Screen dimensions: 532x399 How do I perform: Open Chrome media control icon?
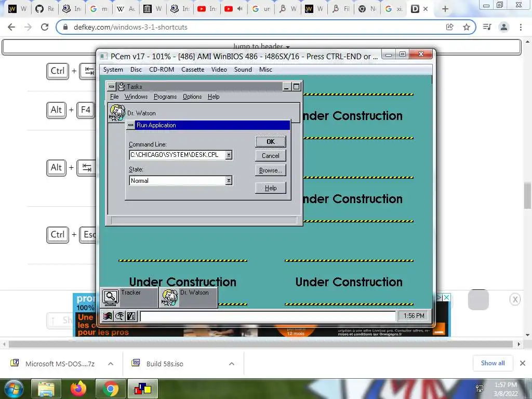487,27
